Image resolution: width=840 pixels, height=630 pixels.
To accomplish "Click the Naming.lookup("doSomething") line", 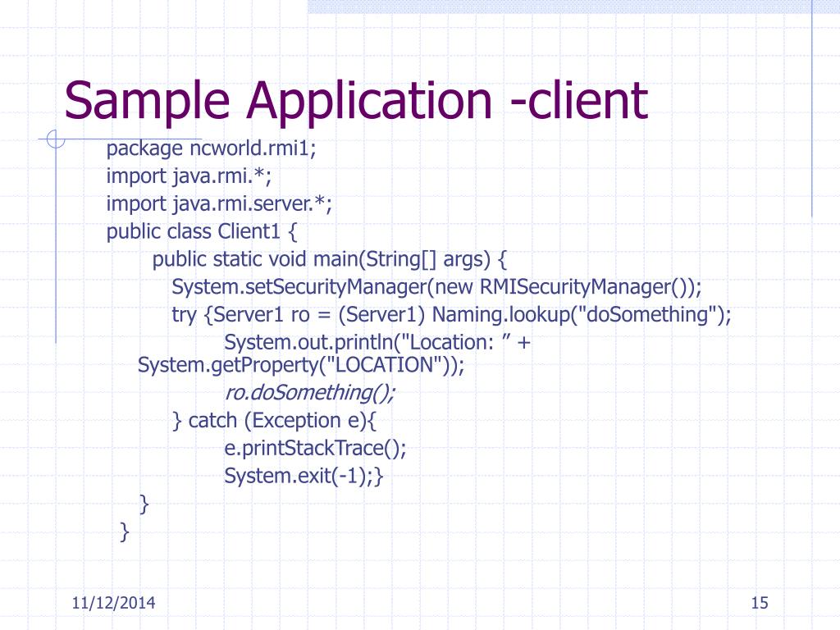I will coord(451,315).
